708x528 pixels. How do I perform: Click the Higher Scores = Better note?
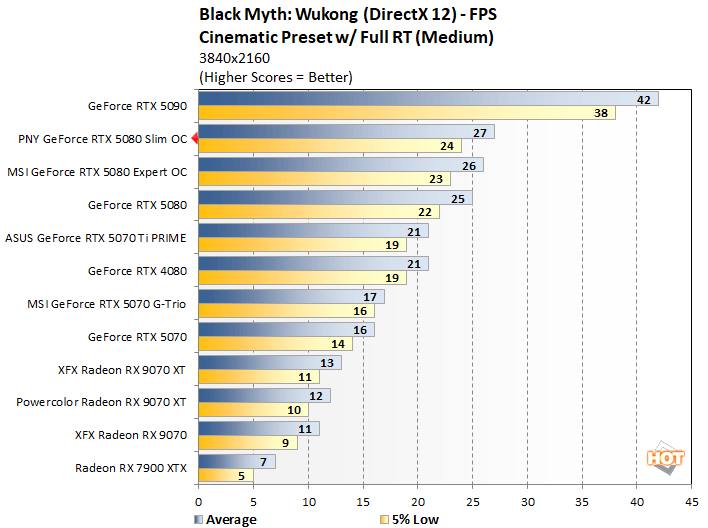276,77
